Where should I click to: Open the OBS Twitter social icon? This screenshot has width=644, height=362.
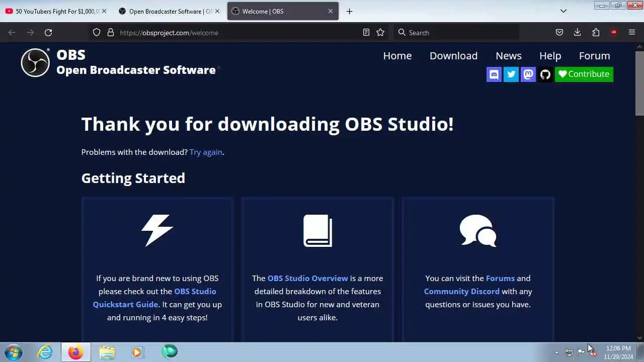point(511,74)
